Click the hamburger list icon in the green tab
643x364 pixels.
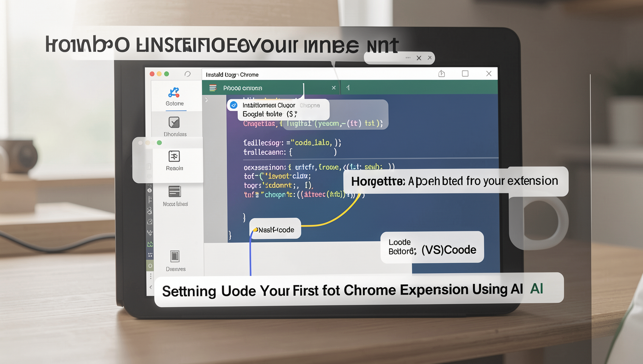click(x=213, y=88)
